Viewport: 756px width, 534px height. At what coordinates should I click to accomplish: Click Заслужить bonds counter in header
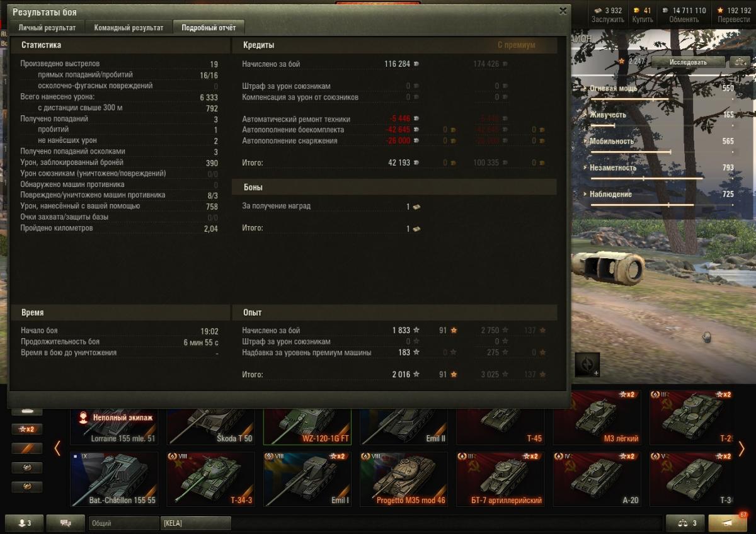pyautogui.click(x=607, y=15)
